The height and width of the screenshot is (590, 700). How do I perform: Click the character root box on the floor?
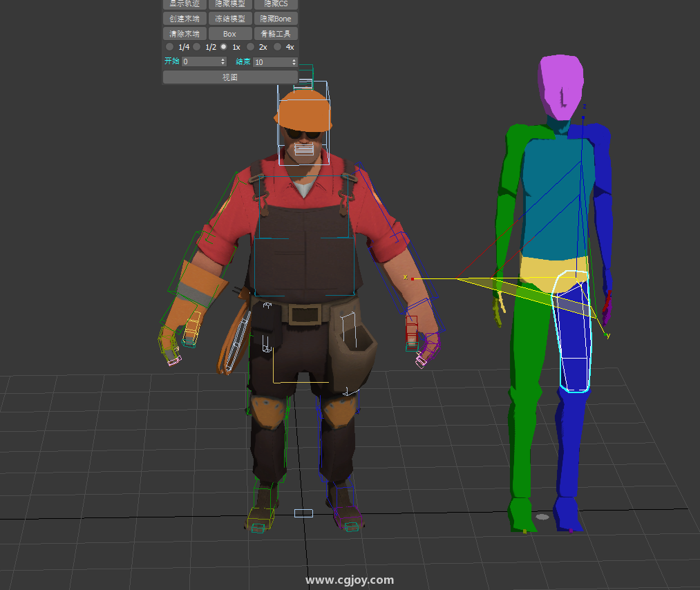click(303, 513)
